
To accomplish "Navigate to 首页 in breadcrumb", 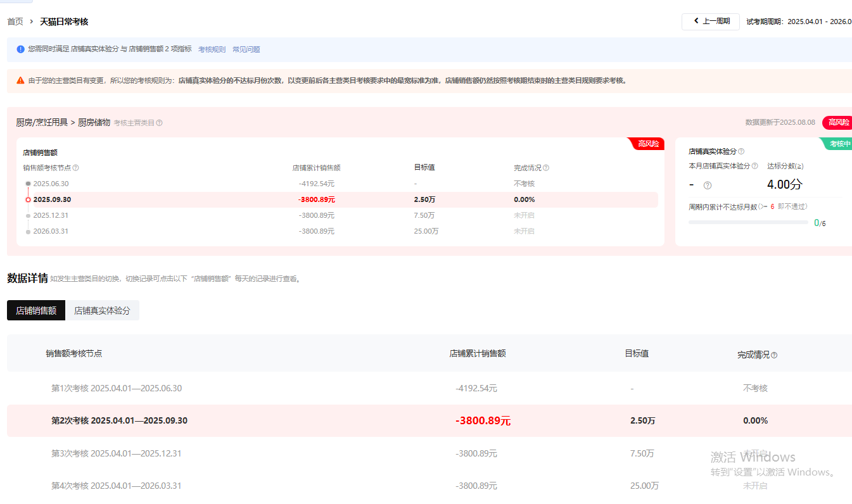I will (15, 22).
